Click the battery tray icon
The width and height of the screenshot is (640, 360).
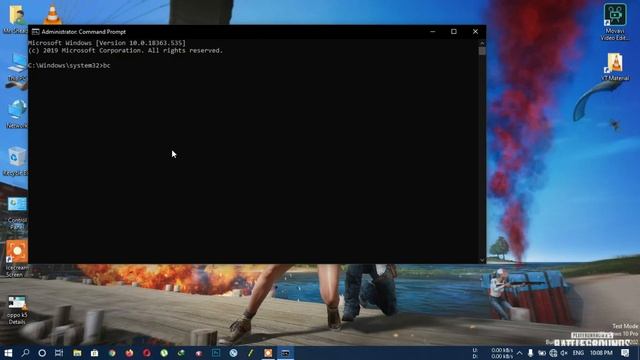pyautogui.click(x=542, y=353)
